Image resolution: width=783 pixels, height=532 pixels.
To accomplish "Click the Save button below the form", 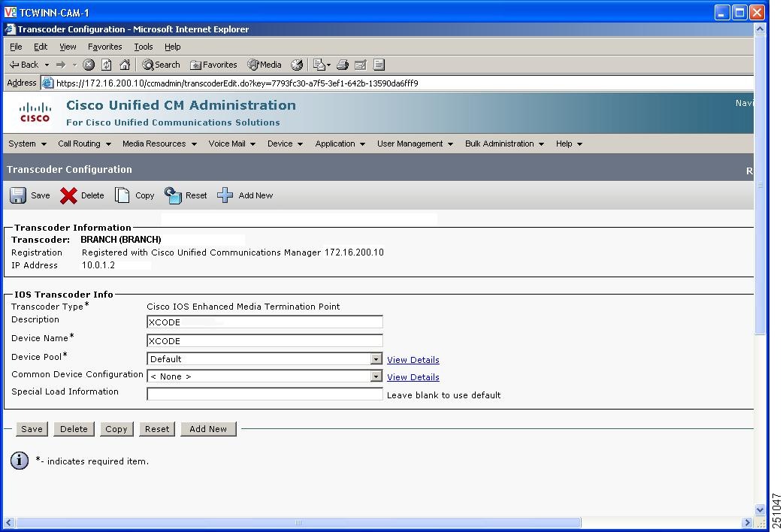I will [x=32, y=428].
